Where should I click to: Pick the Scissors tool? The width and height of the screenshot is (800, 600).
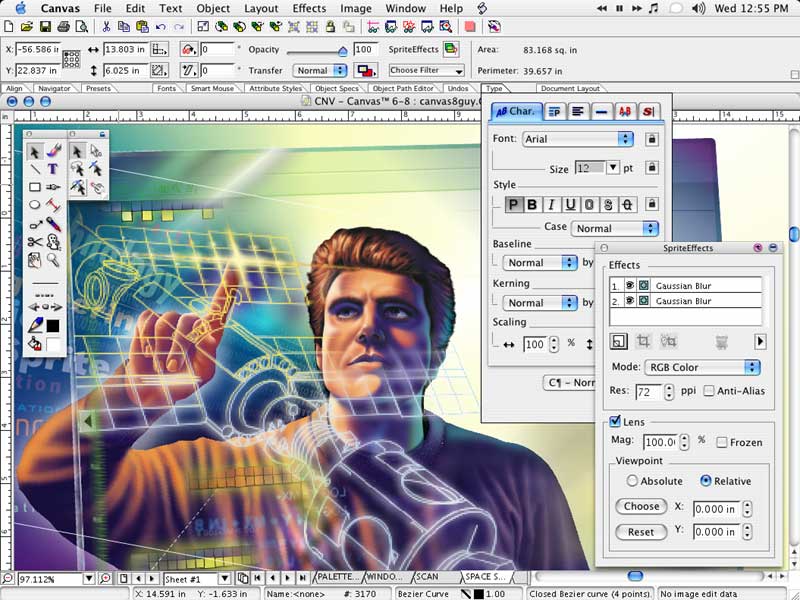[x=35, y=241]
